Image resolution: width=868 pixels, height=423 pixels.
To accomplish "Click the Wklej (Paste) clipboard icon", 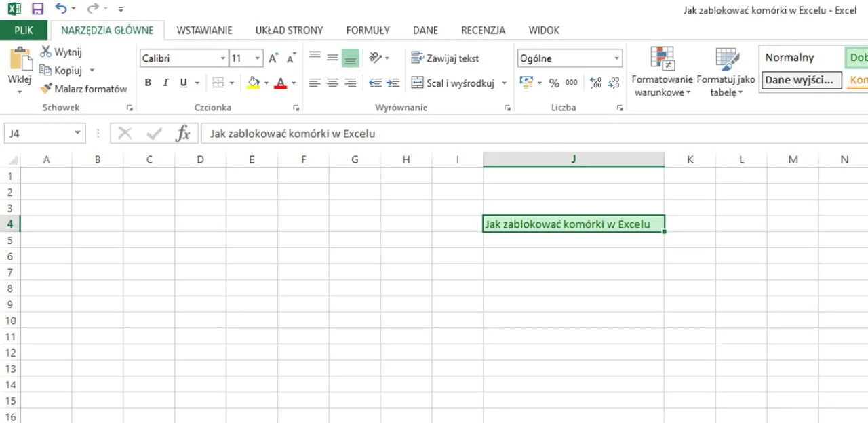I will coord(20,60).
